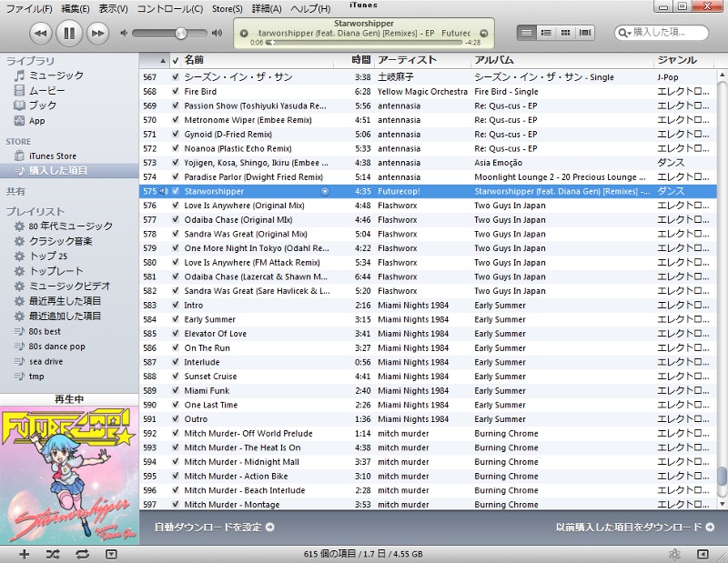Image resolution: width=728 pixels, height=563 pixels.
Task: Pause the current song
Action: tap(69, 34)
